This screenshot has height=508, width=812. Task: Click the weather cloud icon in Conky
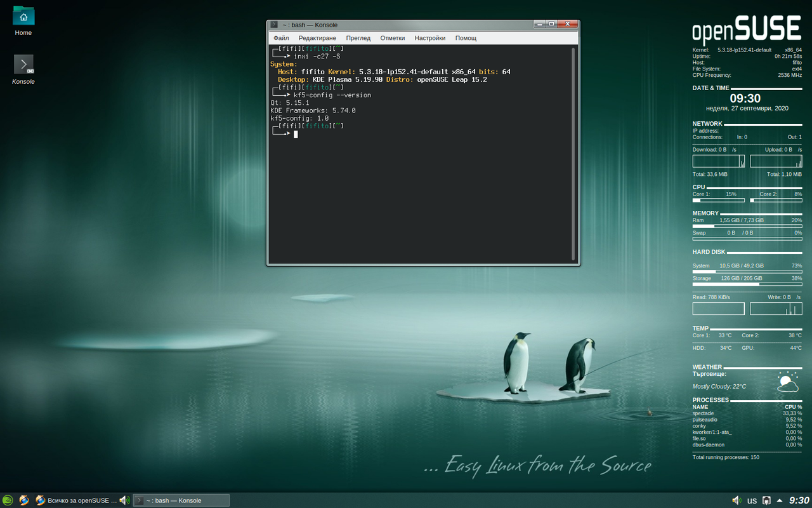(787, 382)
